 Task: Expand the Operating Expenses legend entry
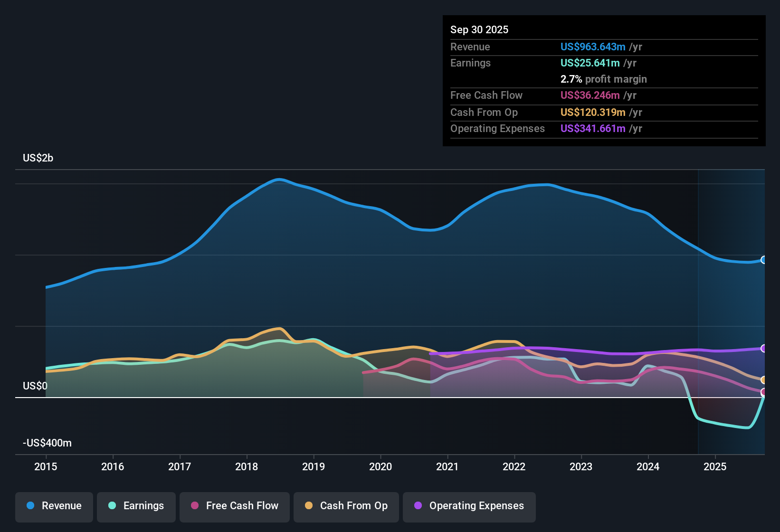(469, 506)
